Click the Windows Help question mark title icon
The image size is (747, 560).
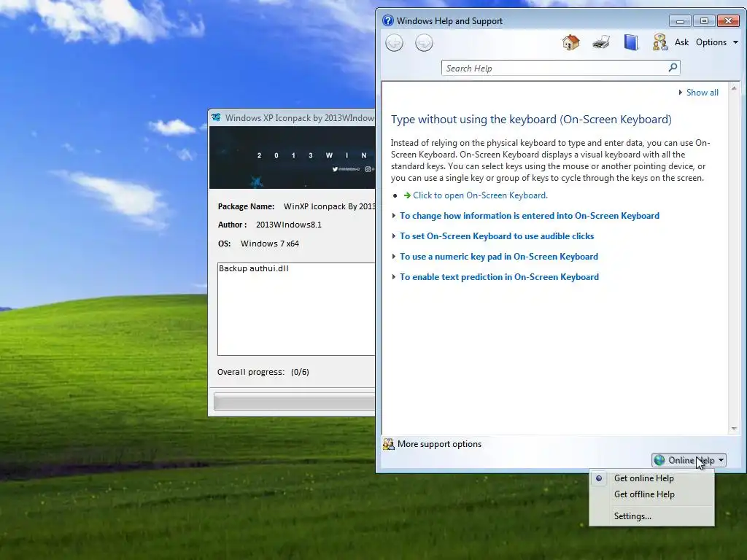388,21
